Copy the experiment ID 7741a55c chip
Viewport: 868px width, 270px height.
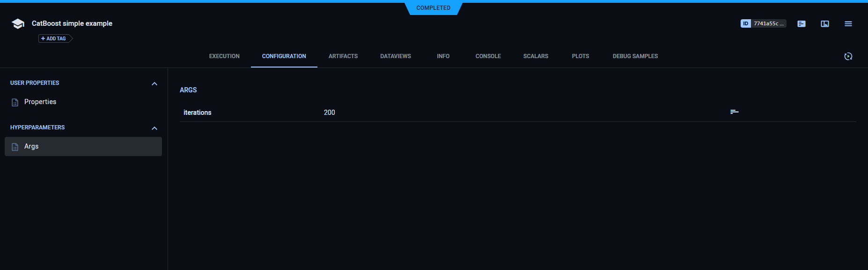pos(763,23)
